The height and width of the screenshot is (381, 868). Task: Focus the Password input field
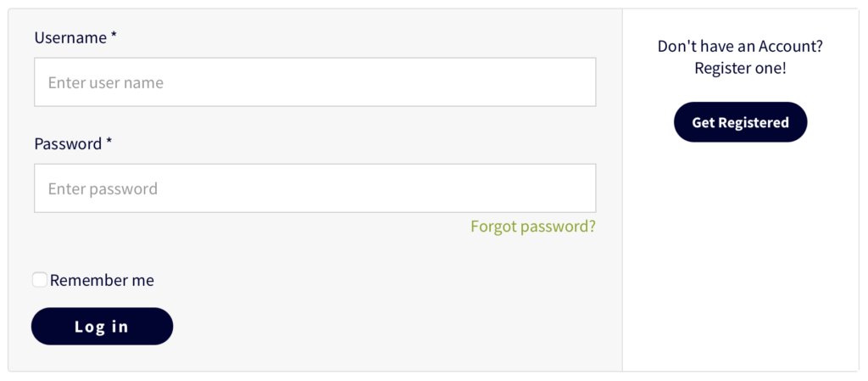point(314,188)
